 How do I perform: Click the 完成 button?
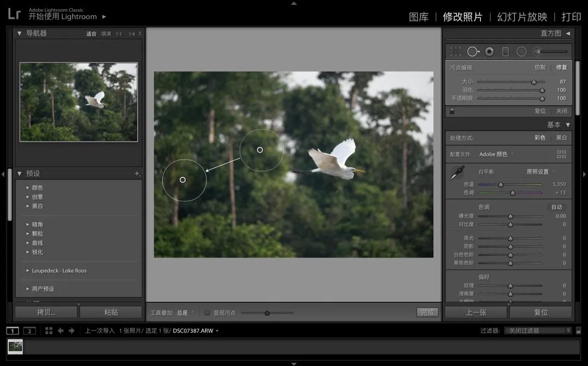pos(427,313)
